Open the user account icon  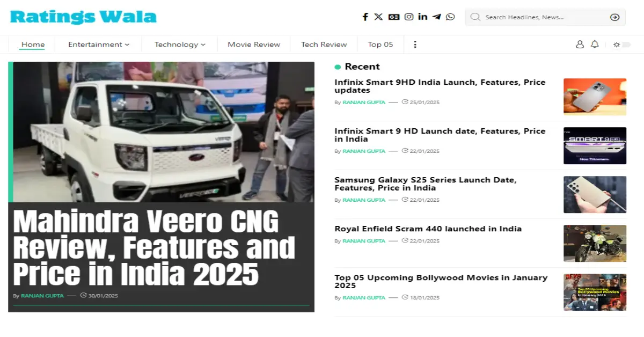pyautogui.click(x=580, y=45)
